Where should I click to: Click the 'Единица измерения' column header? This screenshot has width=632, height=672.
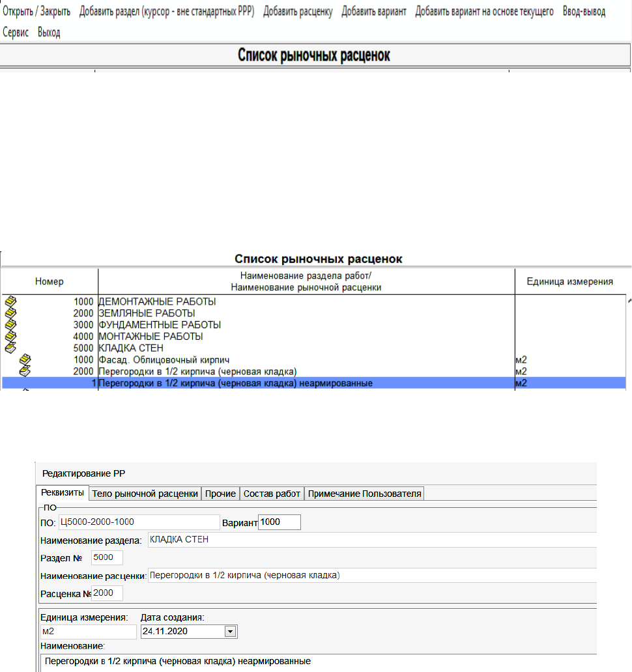coord(570,281)
